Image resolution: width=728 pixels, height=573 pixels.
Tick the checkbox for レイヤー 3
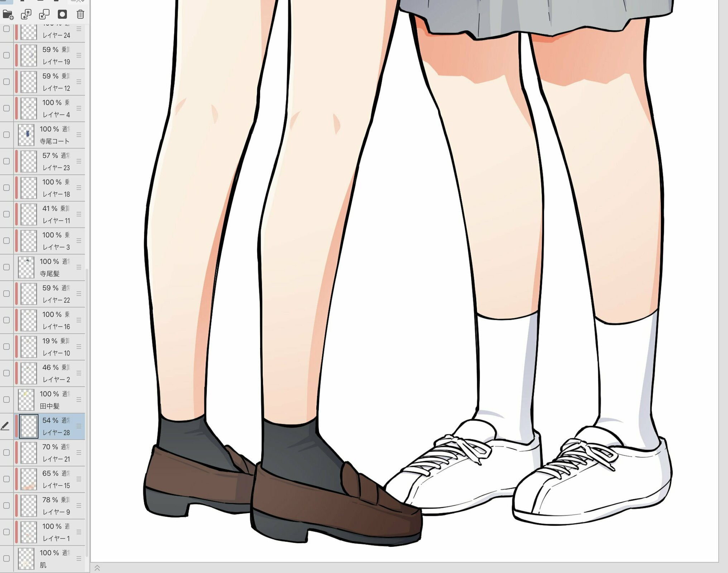6,241
